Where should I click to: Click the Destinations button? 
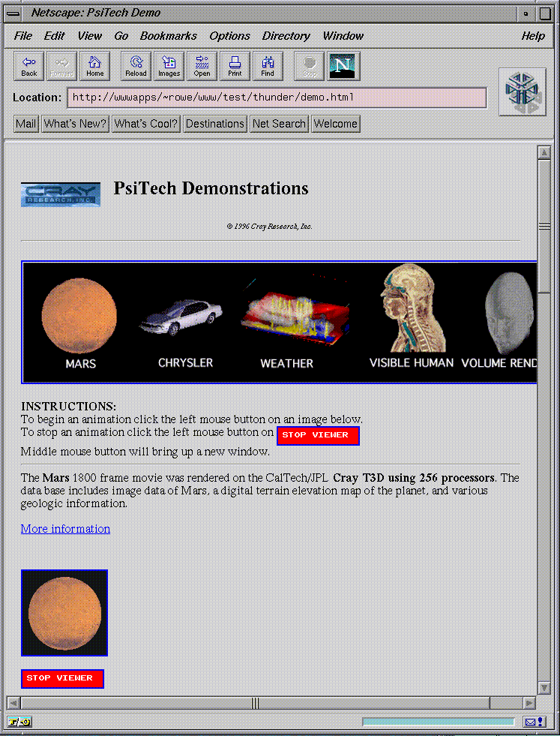click(215, 124)
